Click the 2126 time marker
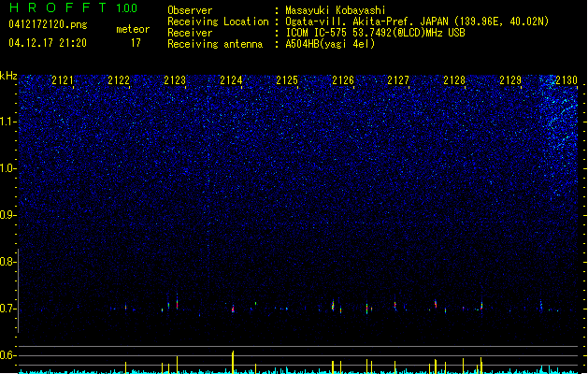The width and height of the screenshot is (588, 374). pyautogui.click(x=343, y=79)
